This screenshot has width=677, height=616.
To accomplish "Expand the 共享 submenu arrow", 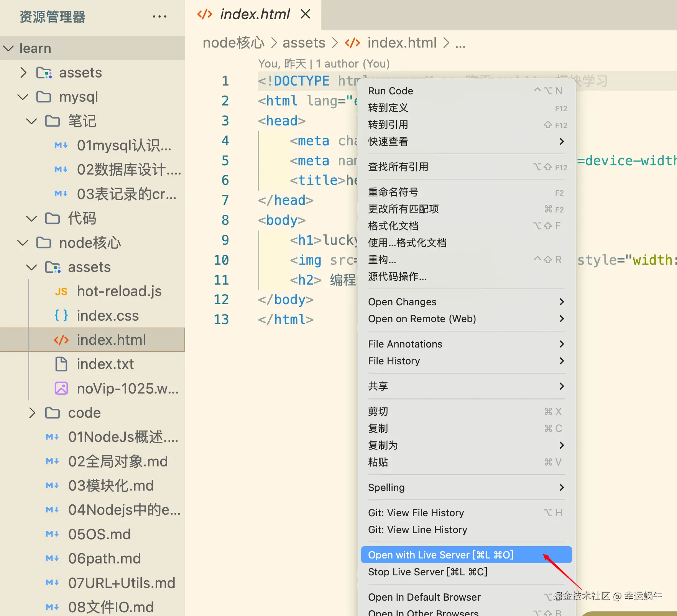I will click(x=561, y=386).
